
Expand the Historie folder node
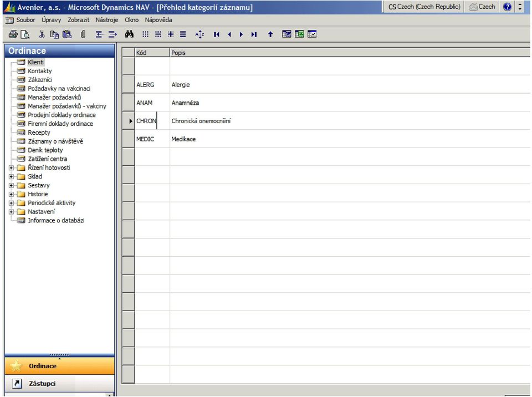click(11, 194)
